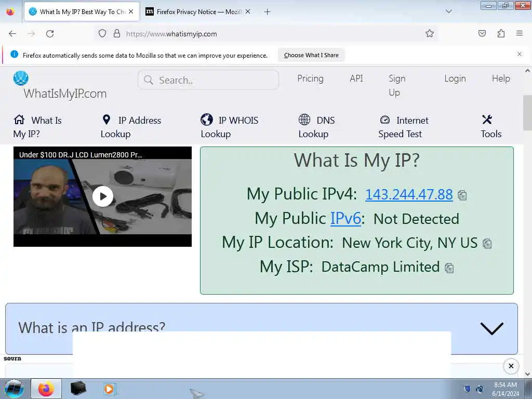The image size is (532, 399).
Task: Open Tools via the wrench icon
Action: coord(487,119)
